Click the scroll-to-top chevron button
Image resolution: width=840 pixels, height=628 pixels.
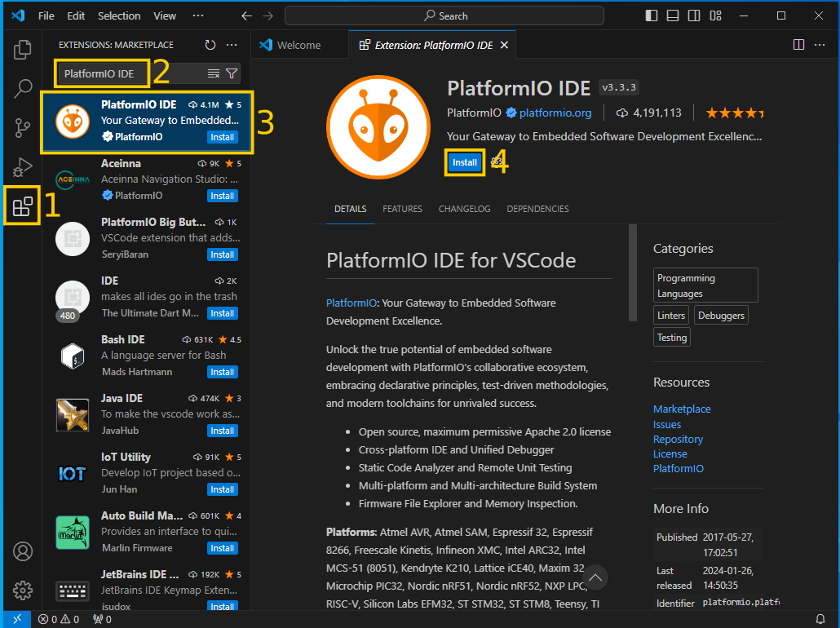point(595,577)
